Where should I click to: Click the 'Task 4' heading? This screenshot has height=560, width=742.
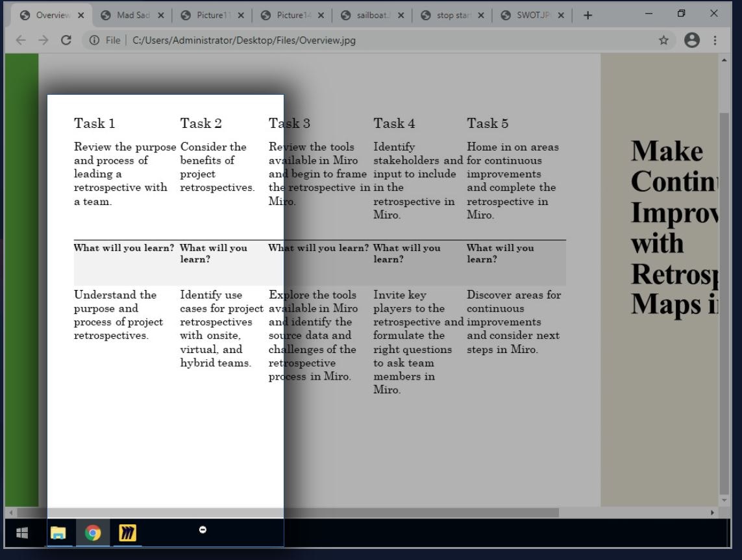[394, 123]
